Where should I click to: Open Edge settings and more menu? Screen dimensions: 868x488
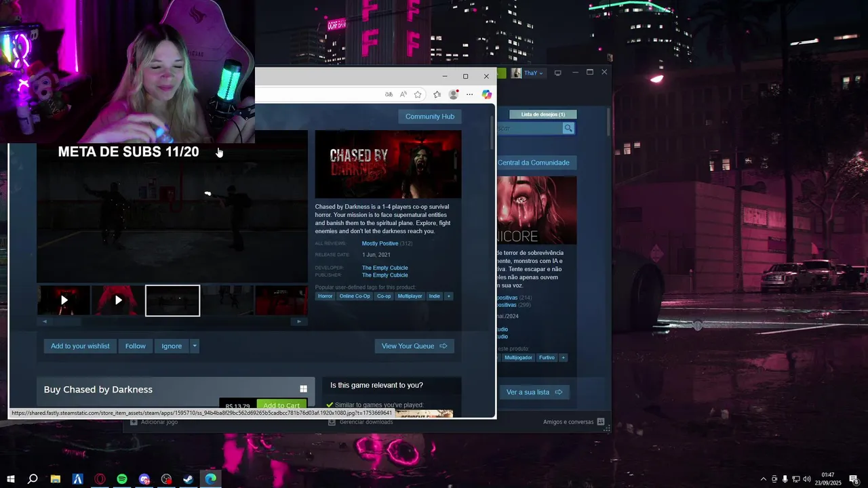[470, 94]
